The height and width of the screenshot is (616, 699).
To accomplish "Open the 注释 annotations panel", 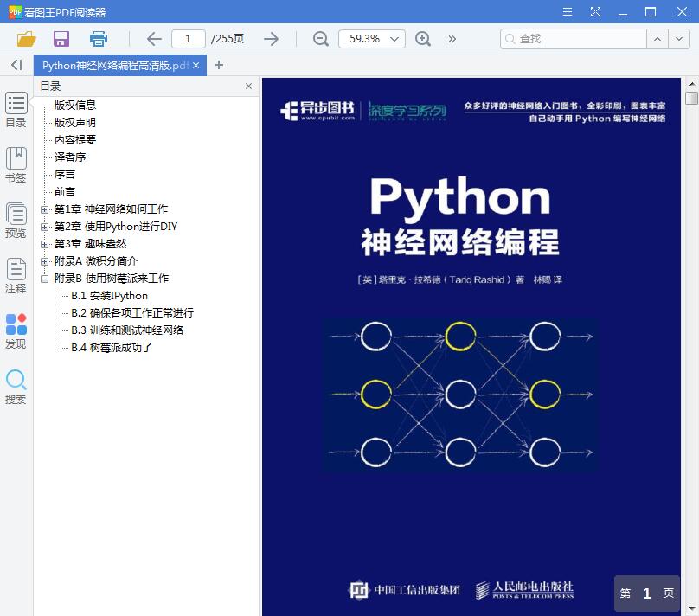I will coord(16,277).
